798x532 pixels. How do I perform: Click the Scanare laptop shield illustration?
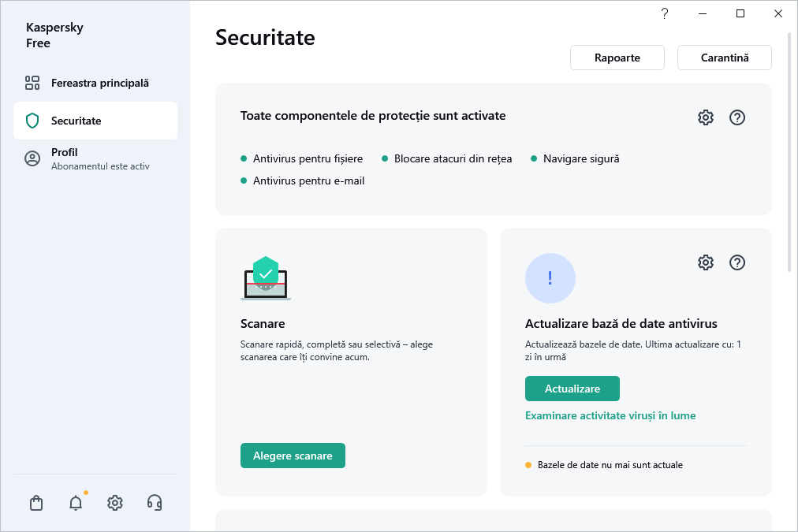266,278
